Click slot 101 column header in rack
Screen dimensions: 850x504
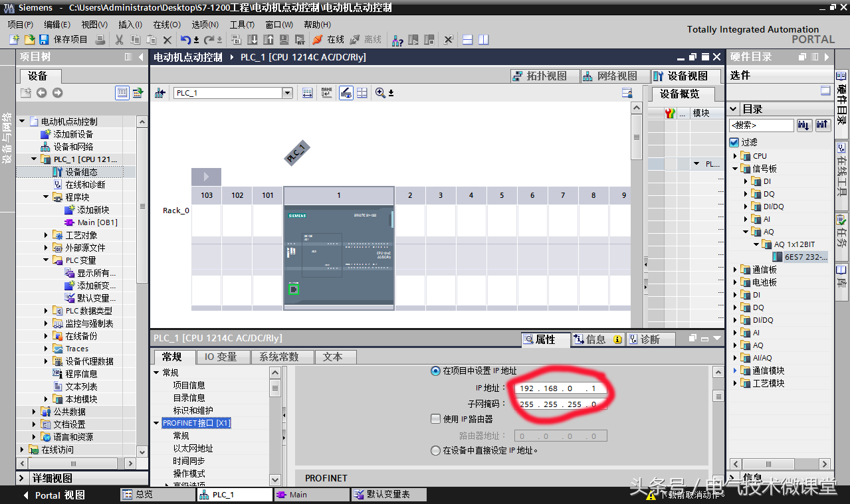click(268, 195)
